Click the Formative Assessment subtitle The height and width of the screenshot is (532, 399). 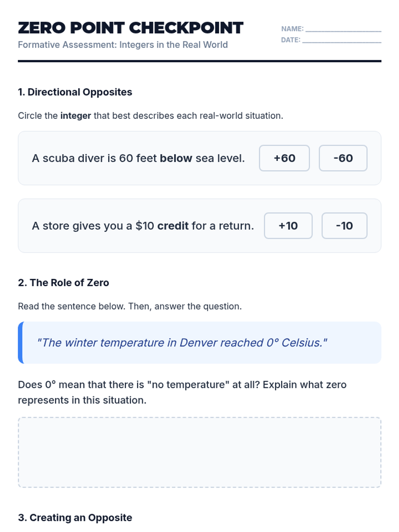click(x=123, y=45)
